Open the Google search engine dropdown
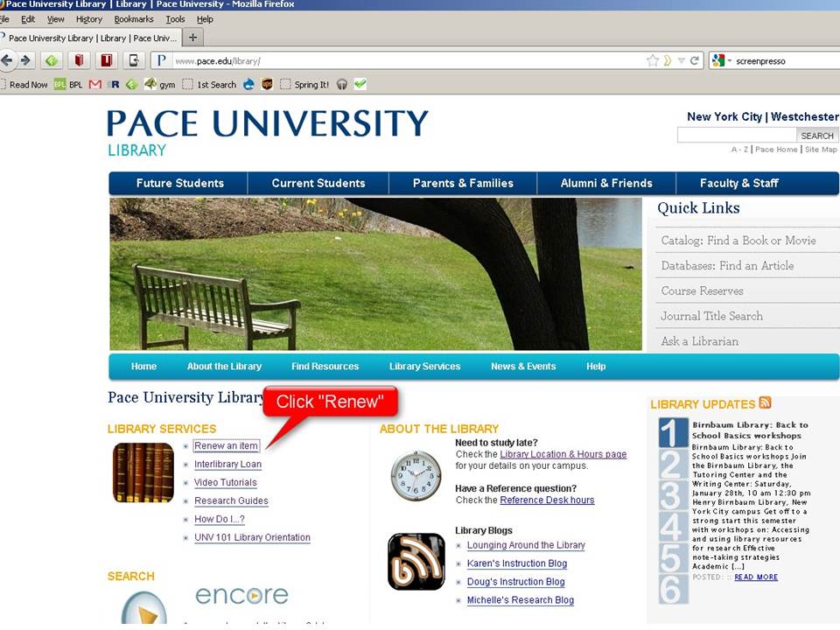This screenshot has width=840, height=630. pos(722,60)
